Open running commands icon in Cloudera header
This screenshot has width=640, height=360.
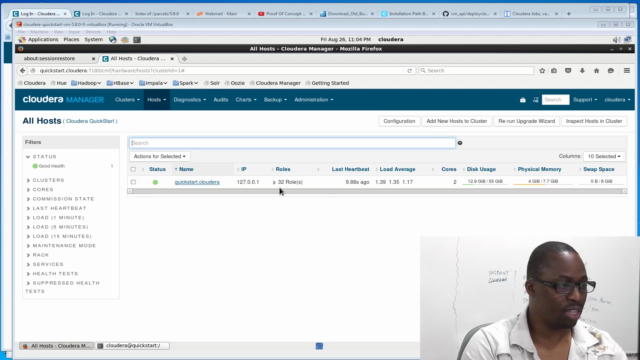pos(536,100)
